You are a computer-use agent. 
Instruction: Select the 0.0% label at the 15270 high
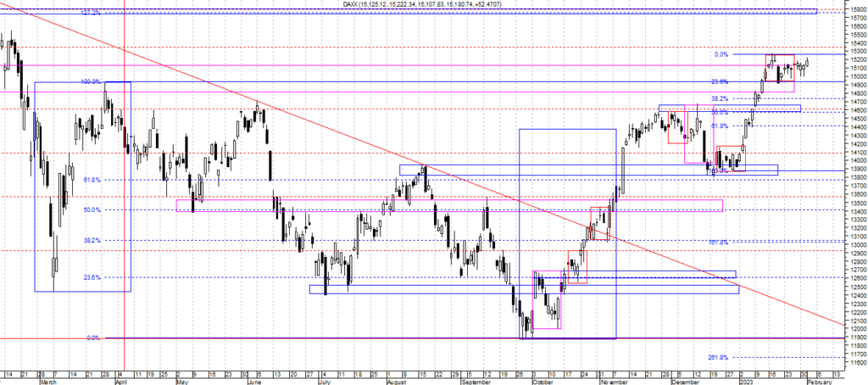click(721, 54)
